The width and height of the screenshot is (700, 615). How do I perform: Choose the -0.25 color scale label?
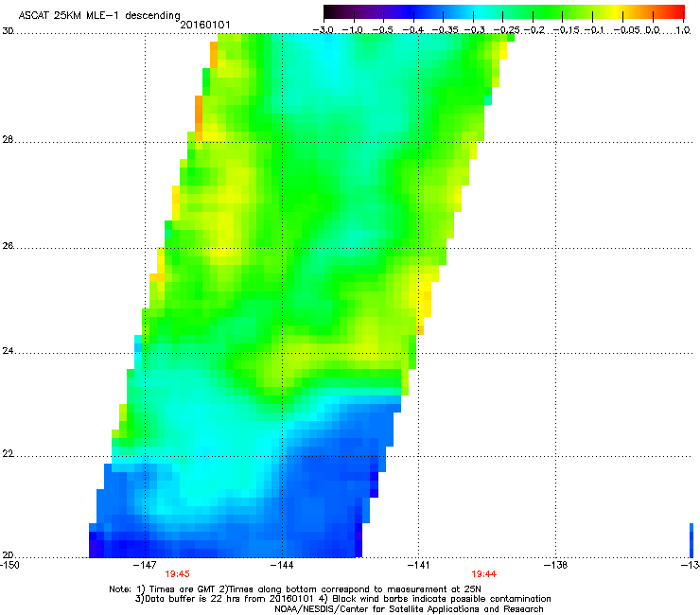(x=507, y=30)
